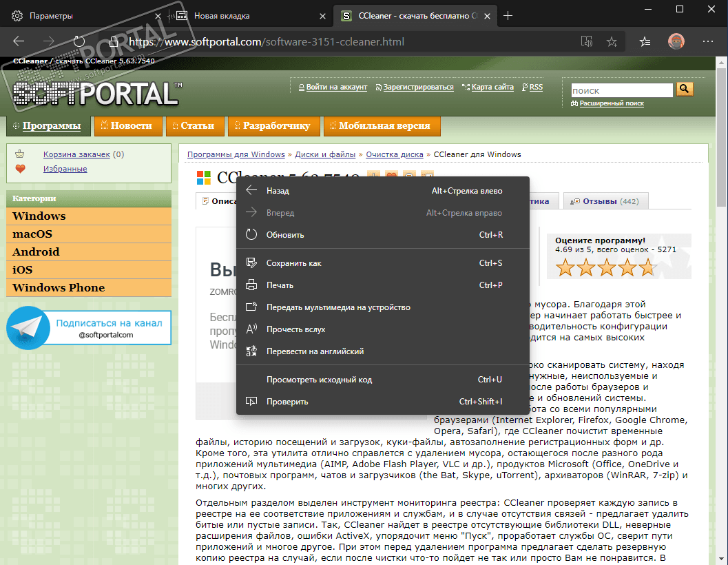Click the cast media icon in menu
The width and height of the screenshot is (728, 565).
click(x=251, y=307)
